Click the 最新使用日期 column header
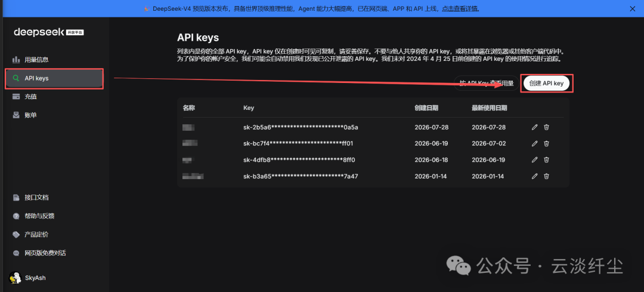 tap(489, 107)
